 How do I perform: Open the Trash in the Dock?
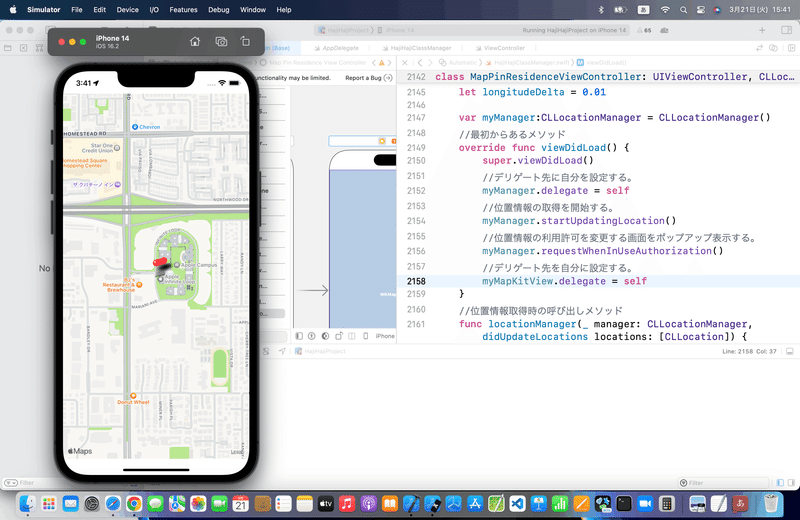(771, 504)
